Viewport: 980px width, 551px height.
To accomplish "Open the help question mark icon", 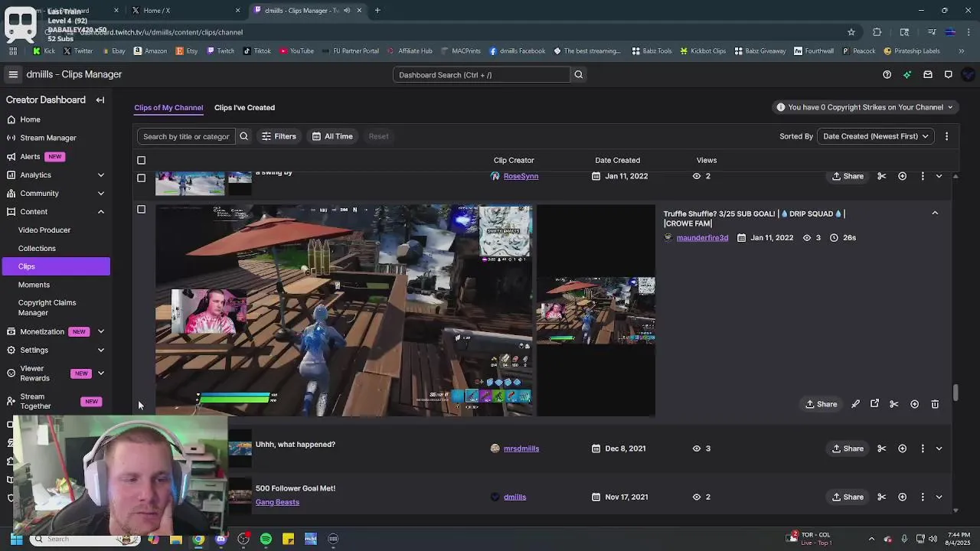I will [x=887, y=74].
